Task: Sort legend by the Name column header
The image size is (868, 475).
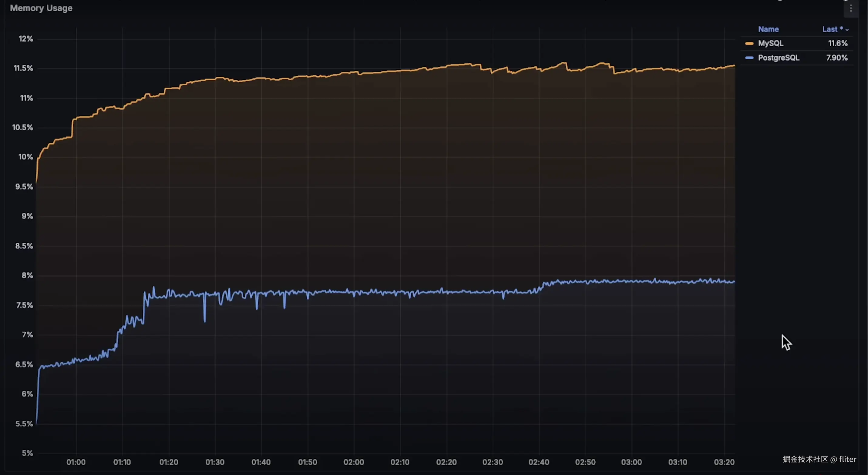Action: point(768,29)
